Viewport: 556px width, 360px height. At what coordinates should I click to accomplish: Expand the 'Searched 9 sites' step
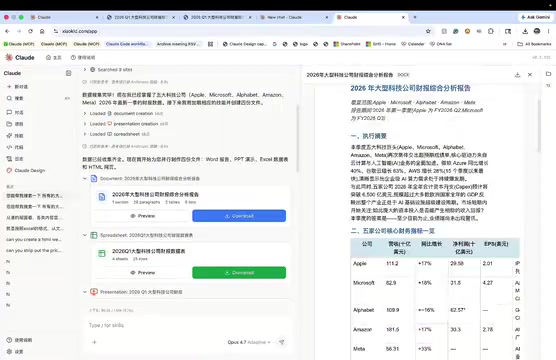(108, 70)
